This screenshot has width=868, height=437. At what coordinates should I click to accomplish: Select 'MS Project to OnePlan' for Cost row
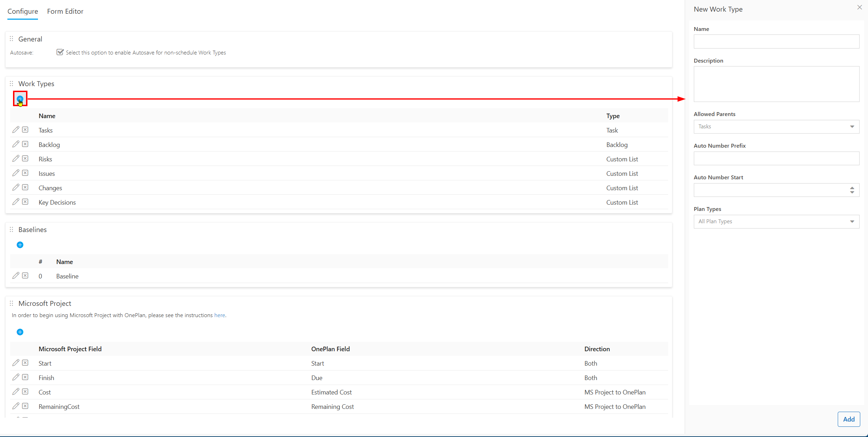(x=615, y=392)
